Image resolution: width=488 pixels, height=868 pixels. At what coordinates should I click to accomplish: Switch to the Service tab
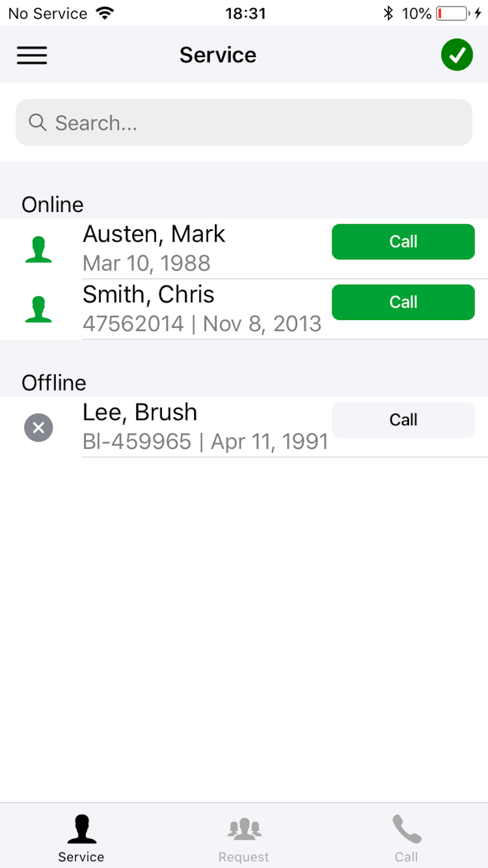[81, 838]
